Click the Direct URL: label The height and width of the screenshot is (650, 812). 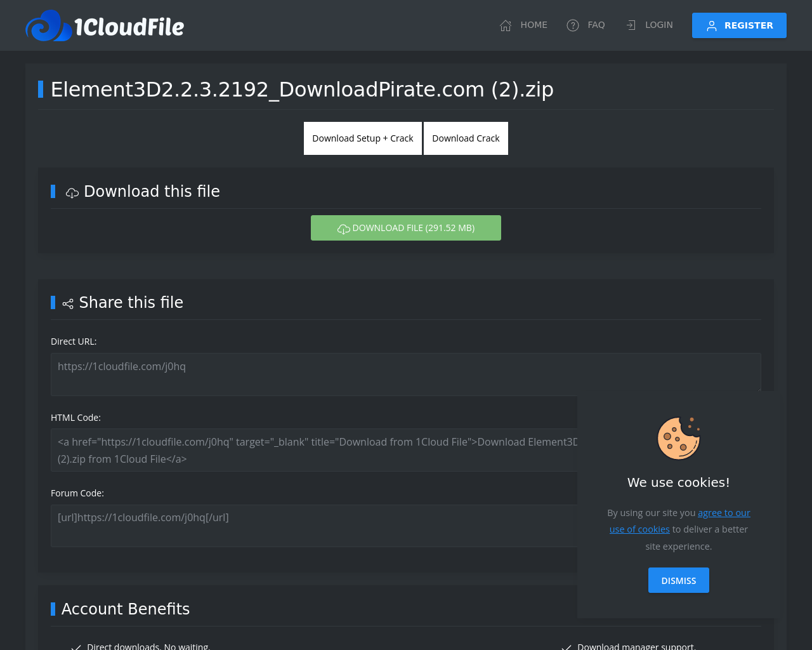74,342
